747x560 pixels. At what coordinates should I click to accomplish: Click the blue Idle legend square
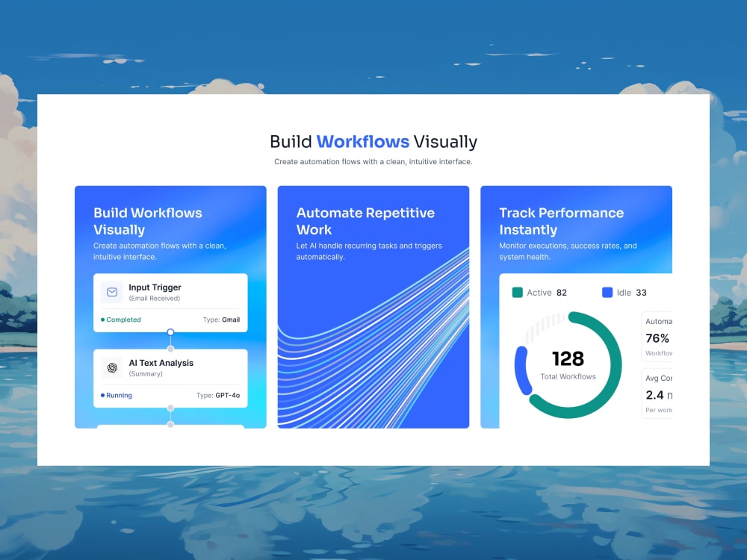(607, 293)
